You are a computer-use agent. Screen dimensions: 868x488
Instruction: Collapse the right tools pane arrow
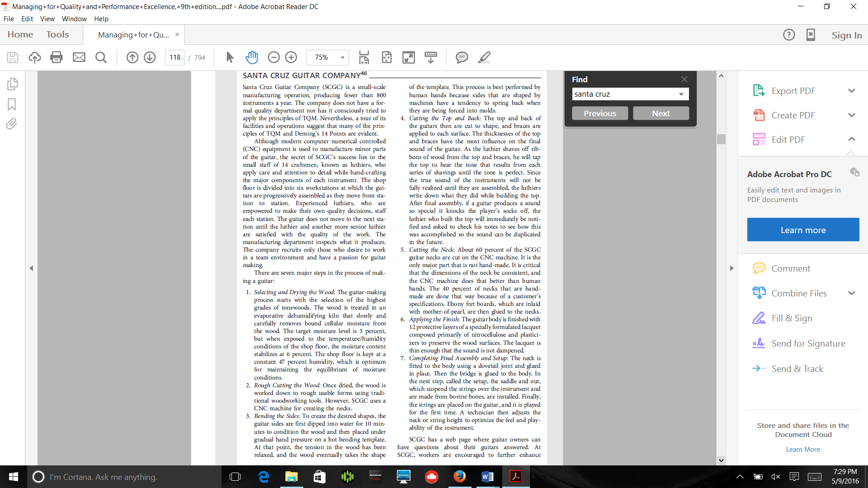[x=731, y=268]
